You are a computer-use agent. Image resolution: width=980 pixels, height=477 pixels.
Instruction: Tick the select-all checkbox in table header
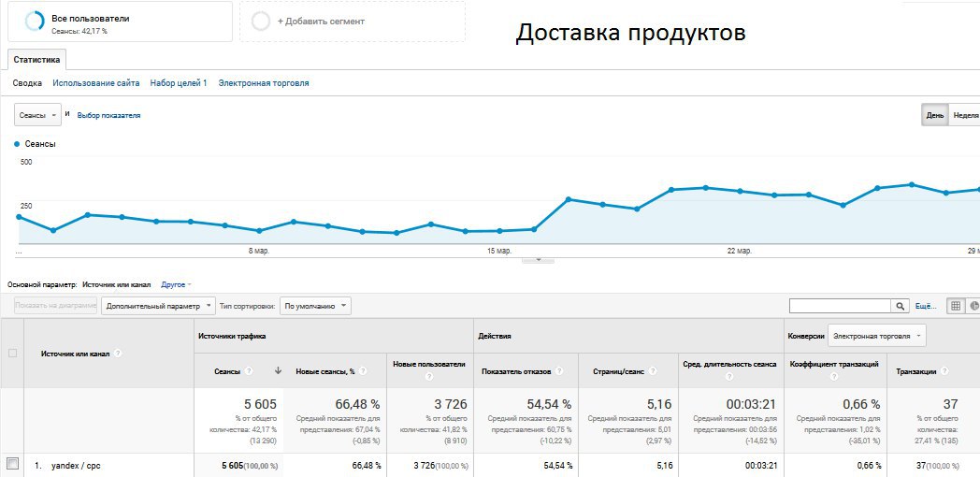(12, 354)
